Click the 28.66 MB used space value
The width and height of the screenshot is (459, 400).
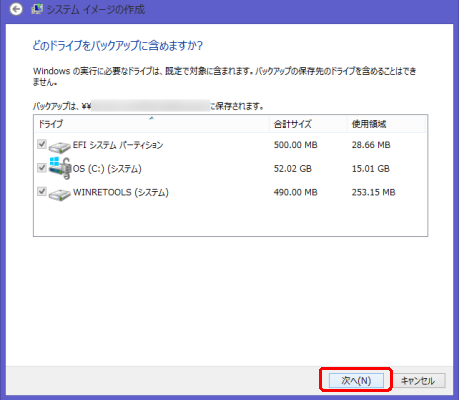[371, 145]
